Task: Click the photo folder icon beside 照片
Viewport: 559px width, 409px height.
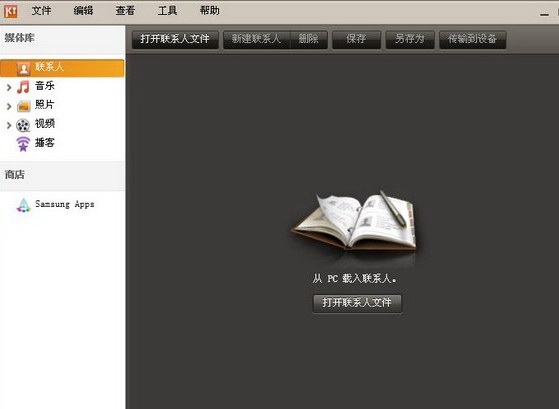Action: (24, 106)
